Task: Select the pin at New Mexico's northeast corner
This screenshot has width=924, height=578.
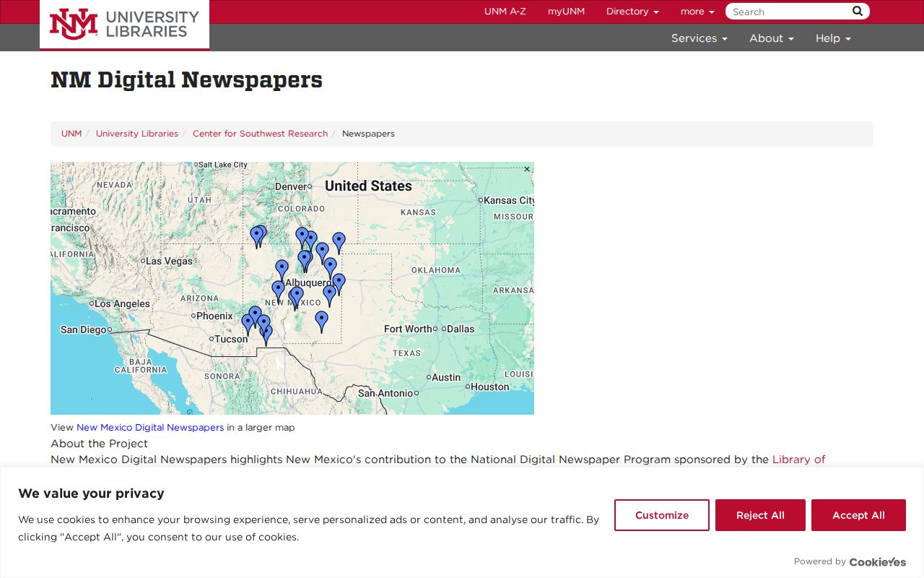Action: coord(339,243)
